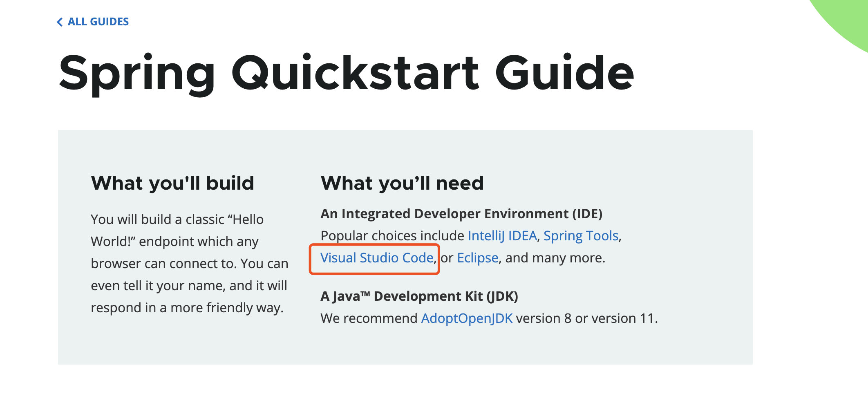Open the Visual Studio Code link
The width and height of the screenshot is (868, 412).
click(x=377, y=258)
